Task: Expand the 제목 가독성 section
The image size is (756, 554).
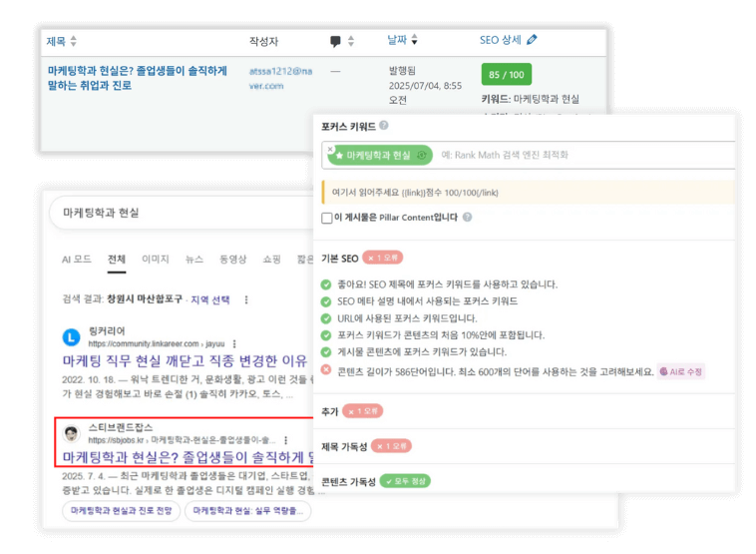Action: (x=525, y=446)
